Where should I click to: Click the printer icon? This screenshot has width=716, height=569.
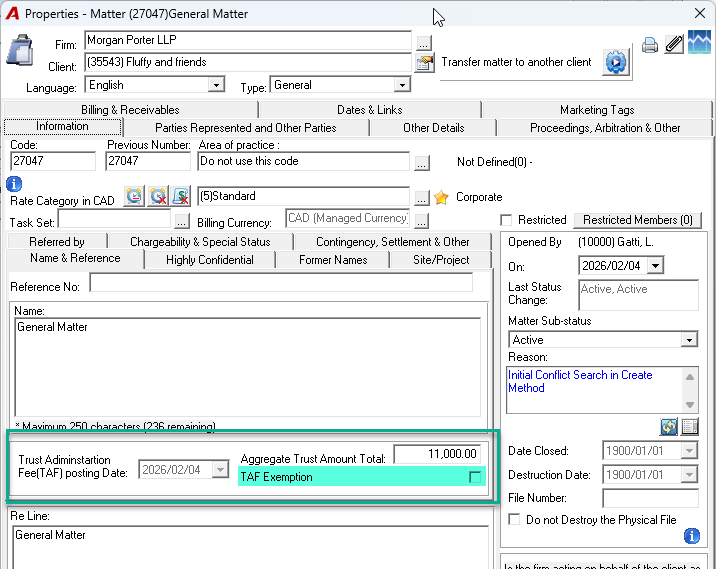tap(650, 45)
